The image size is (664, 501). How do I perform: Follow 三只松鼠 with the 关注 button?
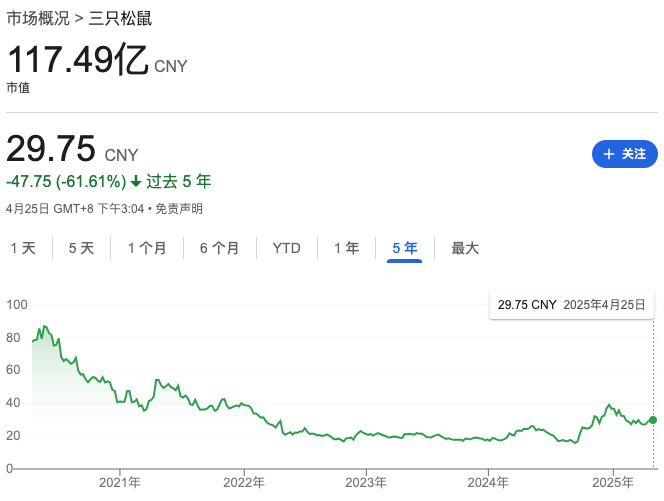[x=625, y=154]
